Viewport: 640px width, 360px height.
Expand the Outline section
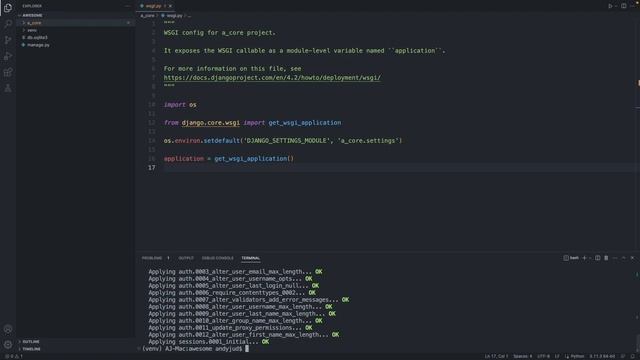(x=76, y=342)
